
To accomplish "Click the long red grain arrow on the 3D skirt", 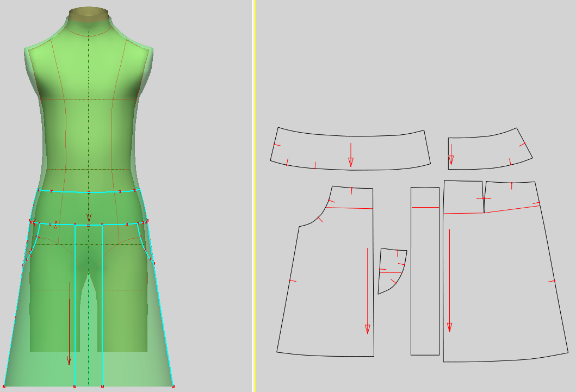I will (x=69, y=323).
